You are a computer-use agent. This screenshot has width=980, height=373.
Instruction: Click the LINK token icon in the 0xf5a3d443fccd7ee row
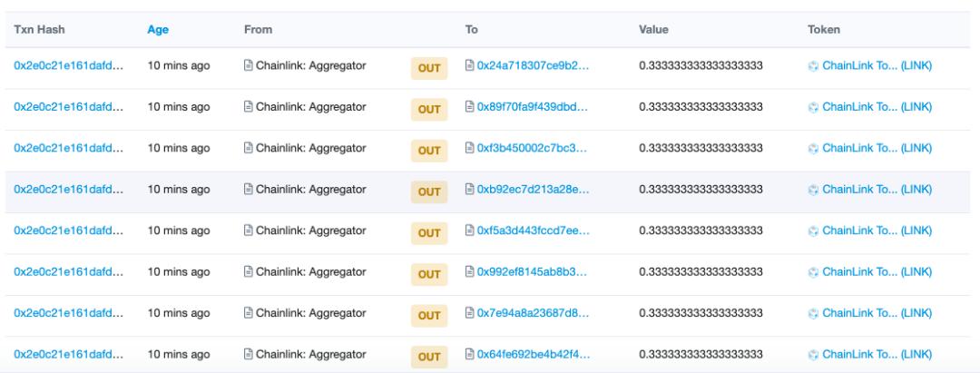(x=813, y=231)
